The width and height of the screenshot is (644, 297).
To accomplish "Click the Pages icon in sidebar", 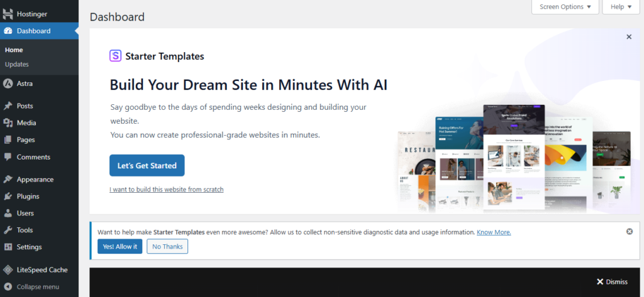I will pos(8,140).
